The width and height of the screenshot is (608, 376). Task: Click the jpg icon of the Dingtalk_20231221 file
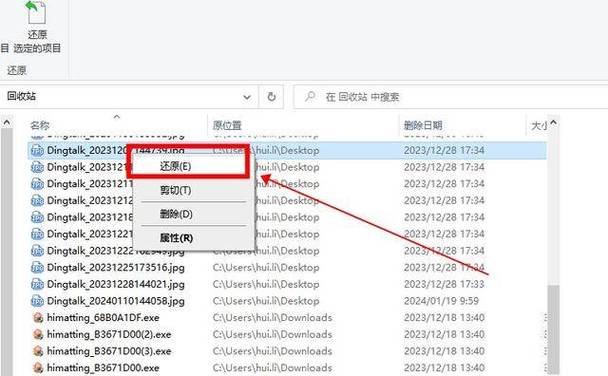pos(37,234)
